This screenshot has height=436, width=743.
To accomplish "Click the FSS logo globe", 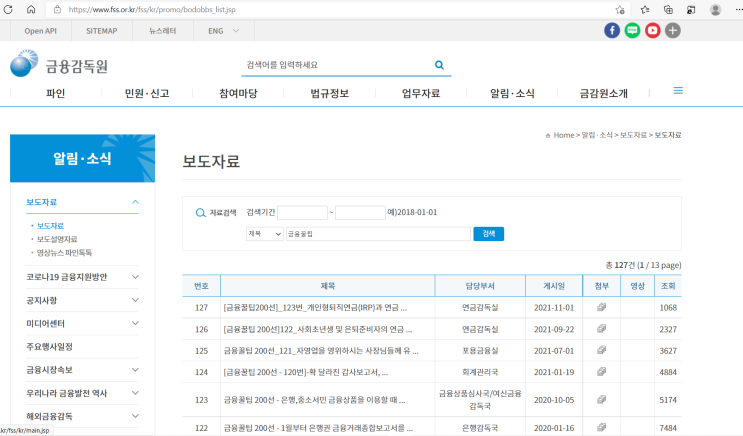I will click(x=24, y=64).
